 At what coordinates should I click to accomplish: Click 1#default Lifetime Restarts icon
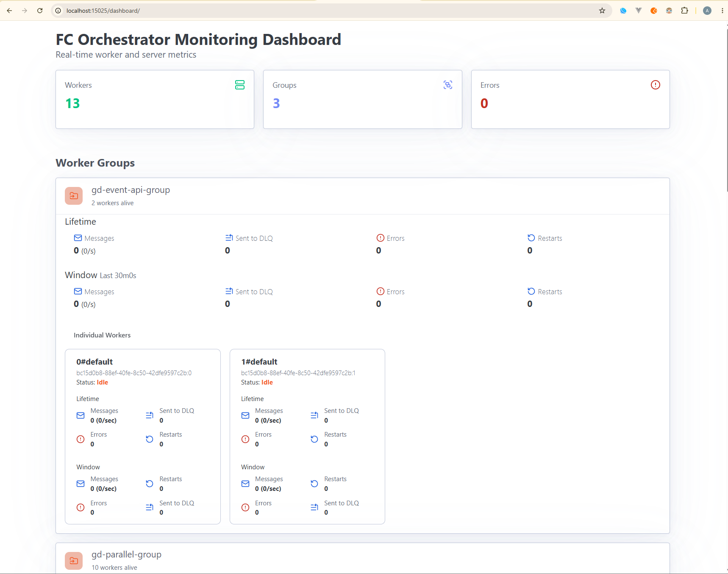[x=314, y=439]
